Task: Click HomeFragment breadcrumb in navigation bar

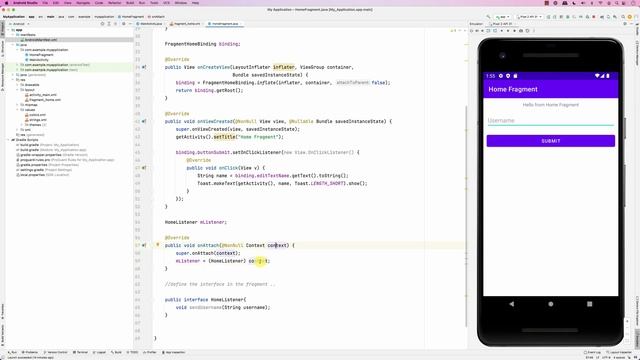Action: tap(131, 17)
